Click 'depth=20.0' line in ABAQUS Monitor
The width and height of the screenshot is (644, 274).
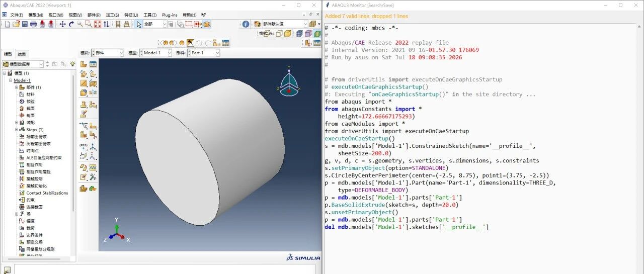(x=392, y=205)
